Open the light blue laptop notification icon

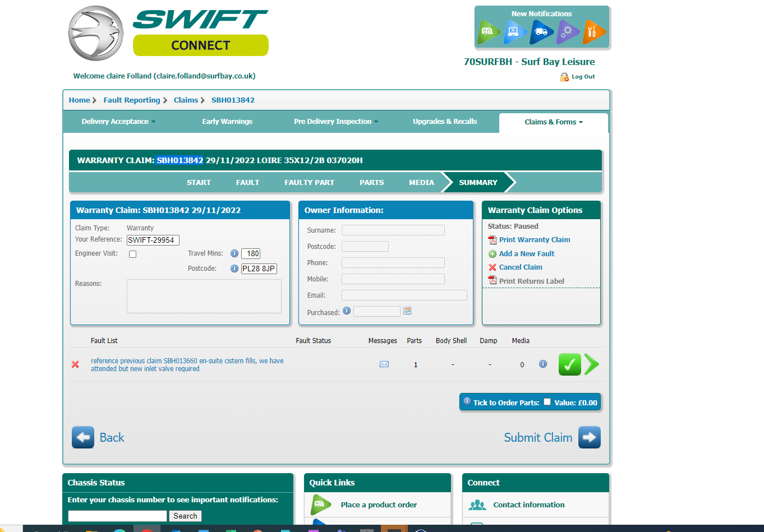click(x=514, y=32)
